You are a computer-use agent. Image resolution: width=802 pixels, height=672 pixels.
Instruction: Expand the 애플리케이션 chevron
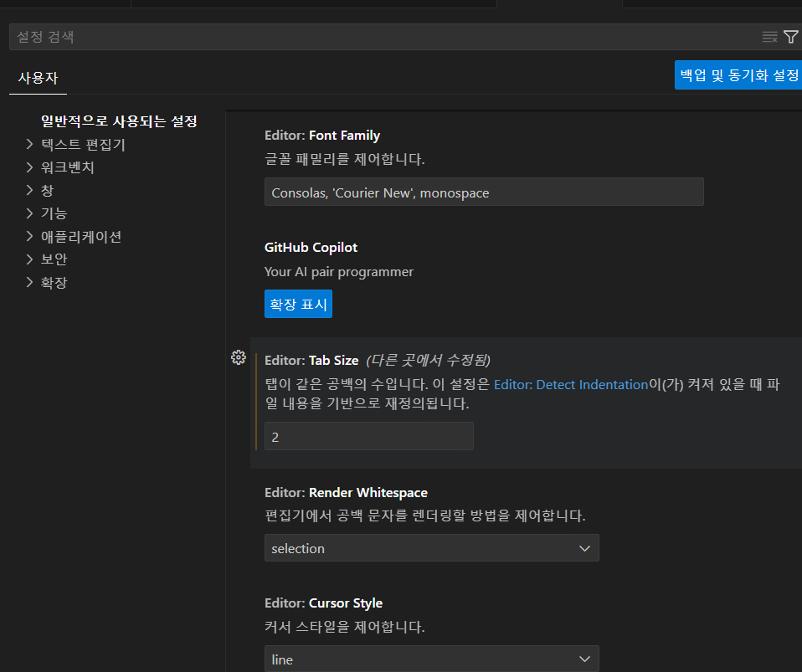click(29, 236)
